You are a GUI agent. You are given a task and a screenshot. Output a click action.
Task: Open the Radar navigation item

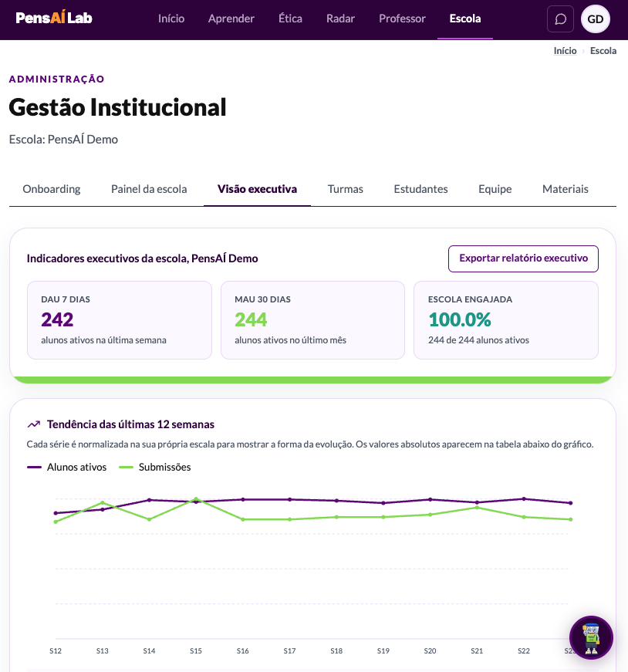coord(340,19)
